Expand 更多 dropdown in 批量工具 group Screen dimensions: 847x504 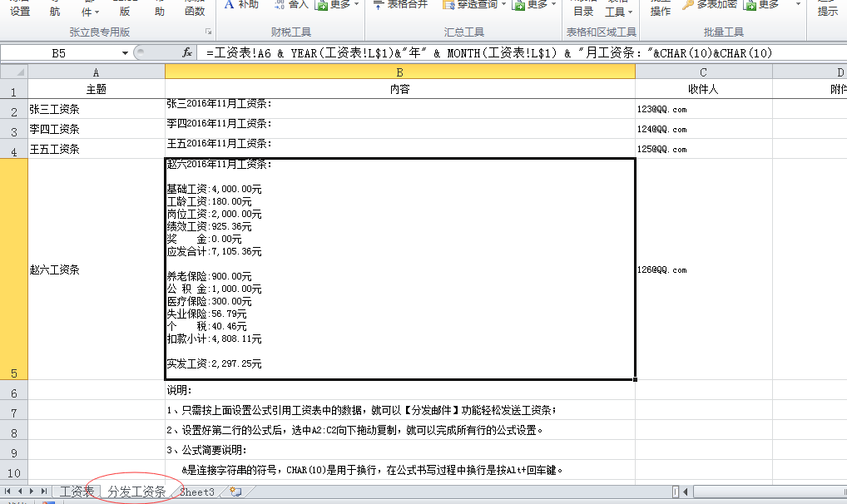(x=797, y=5)
